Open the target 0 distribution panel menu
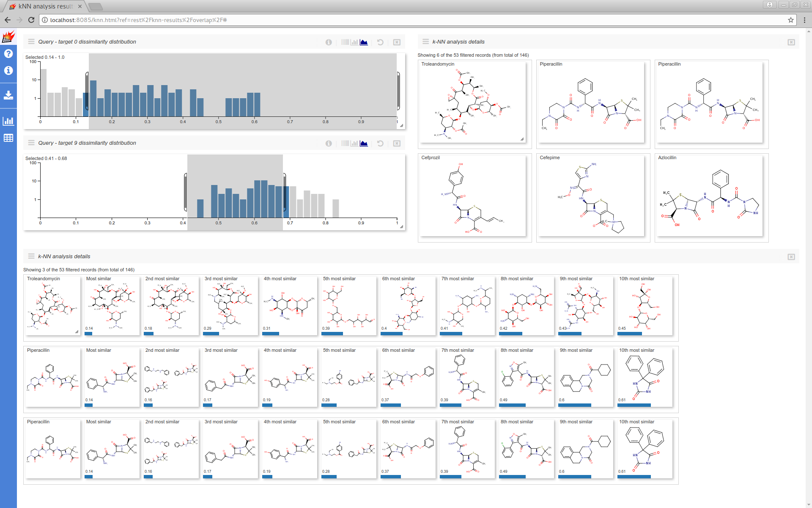The image size is (812, 508). (x=31, y=41)
